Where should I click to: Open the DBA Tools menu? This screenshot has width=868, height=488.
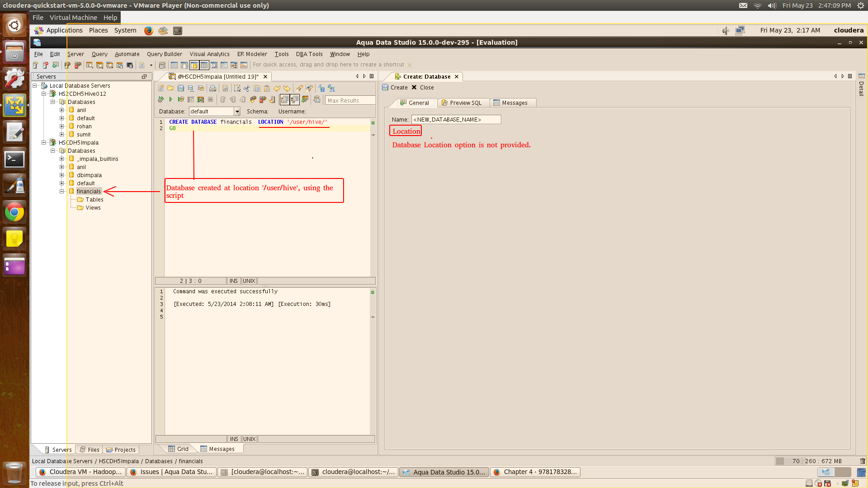pos(309,54)
